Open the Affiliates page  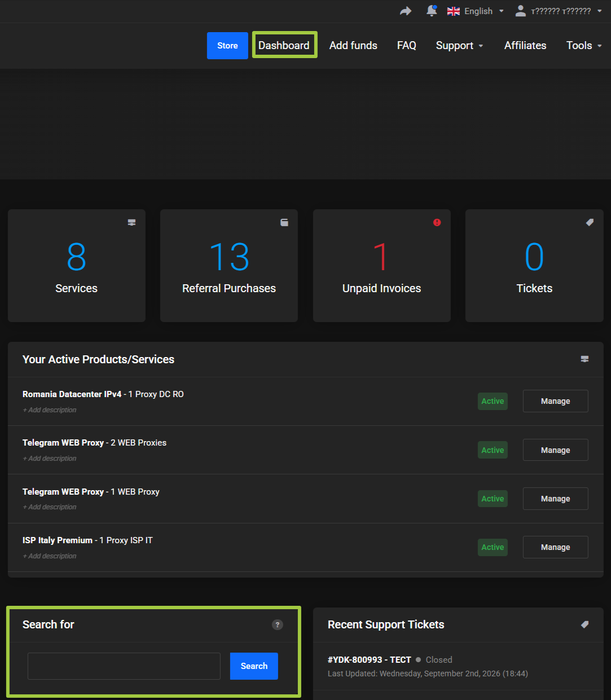[x=525, y=46]
